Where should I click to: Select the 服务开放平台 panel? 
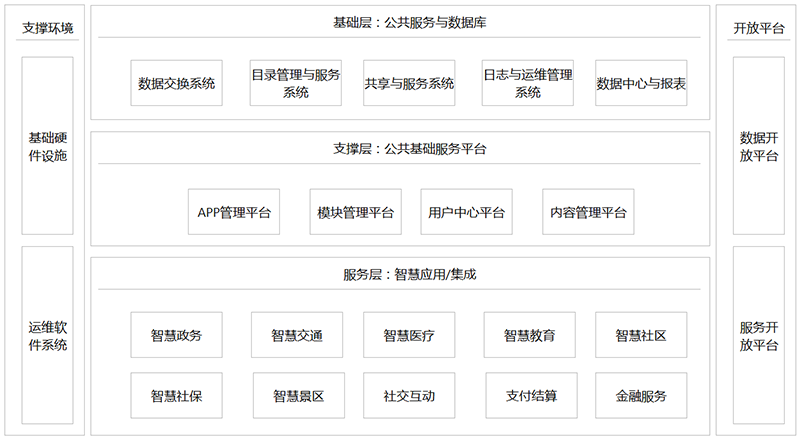click(x=759, y=336)
